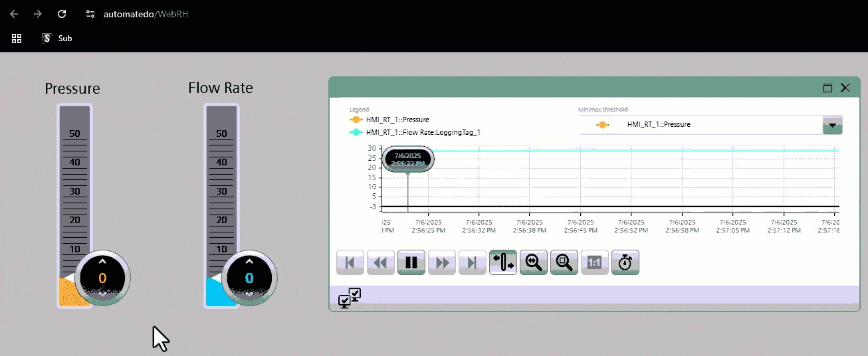Click zoom area magnifier icon
Viewport: 868px width, 356px height.
564,262
